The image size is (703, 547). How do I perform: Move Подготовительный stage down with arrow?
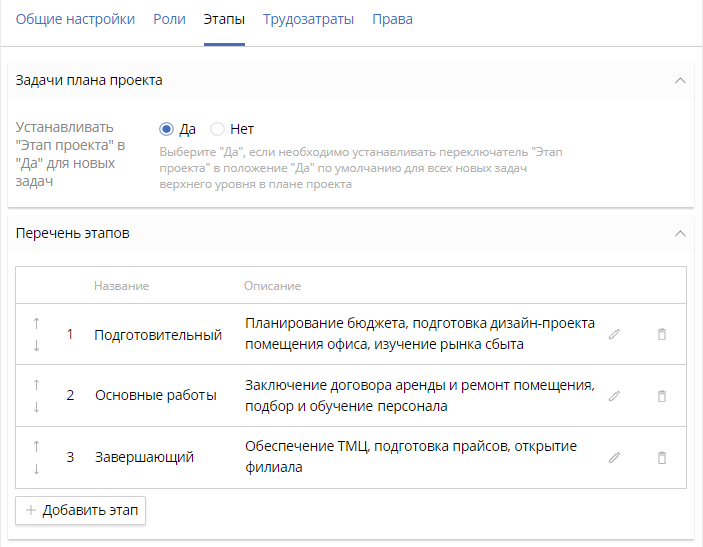36,346
